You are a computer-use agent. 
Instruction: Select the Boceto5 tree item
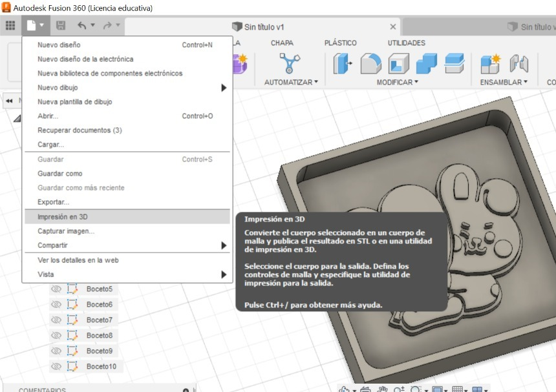pos(100,289)
